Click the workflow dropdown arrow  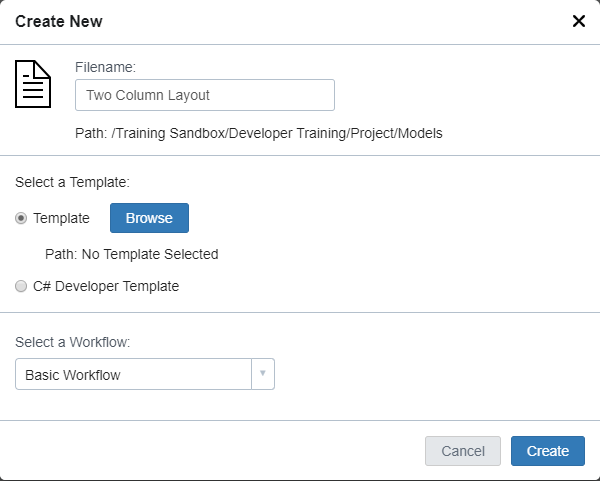[x=262, y=375]
